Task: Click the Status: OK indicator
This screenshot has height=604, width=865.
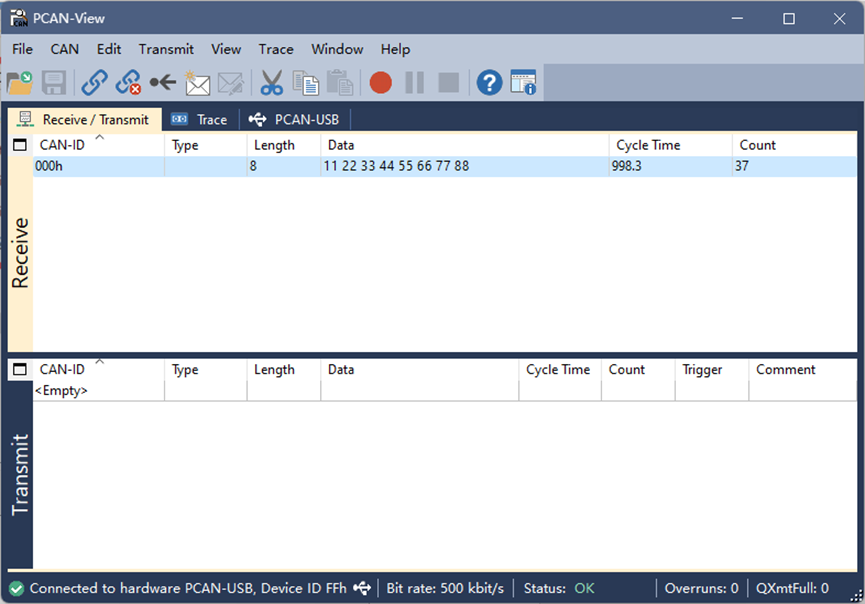Action: (559, 589)
